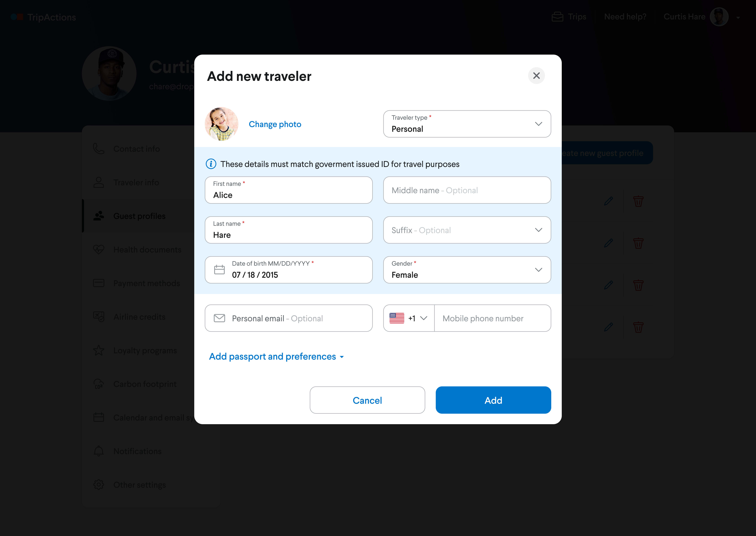Image resolution: width=756 pixels, height=536 pixels.
Task: Select the US country code flag toggle
Action: pos(408,318)
